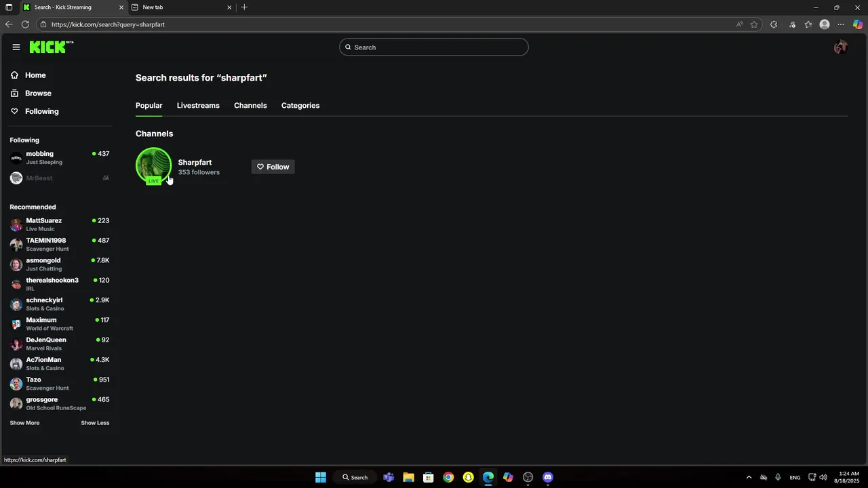Select the Popular results tab

pos(149,106)
